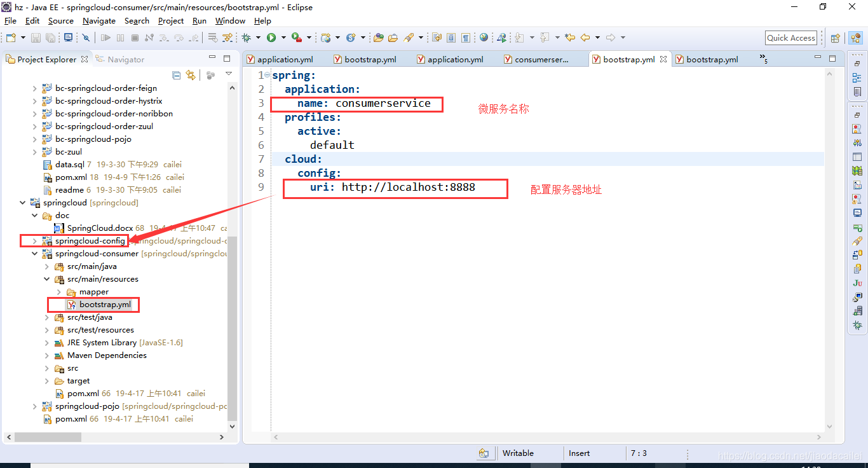Select bootstrap.yml in Project Explorer tree
Viewport: 868px width, 468px height.
[105, 305]
